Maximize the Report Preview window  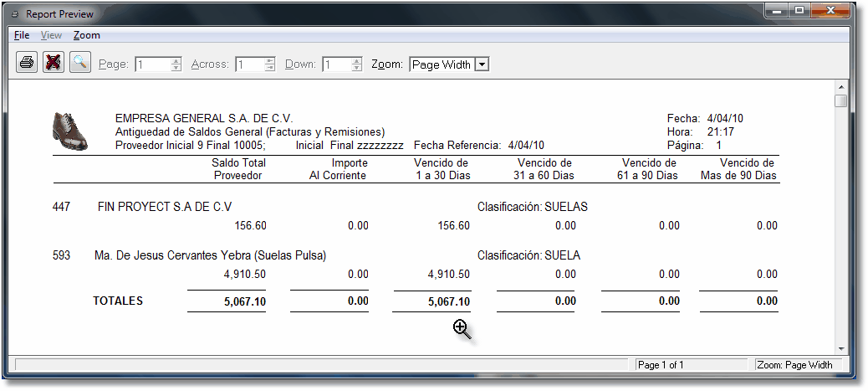pyautogui.click(x=799, y=13)
